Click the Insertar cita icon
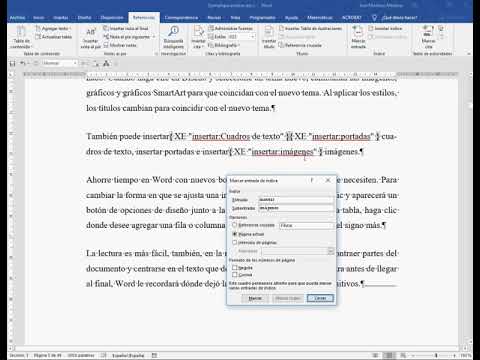Viewport: 480px width, 360px height. tap(199, 31)
